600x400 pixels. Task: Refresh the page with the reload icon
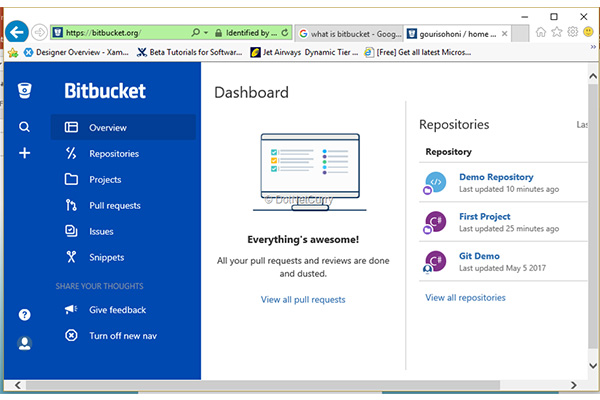(285, 33)
